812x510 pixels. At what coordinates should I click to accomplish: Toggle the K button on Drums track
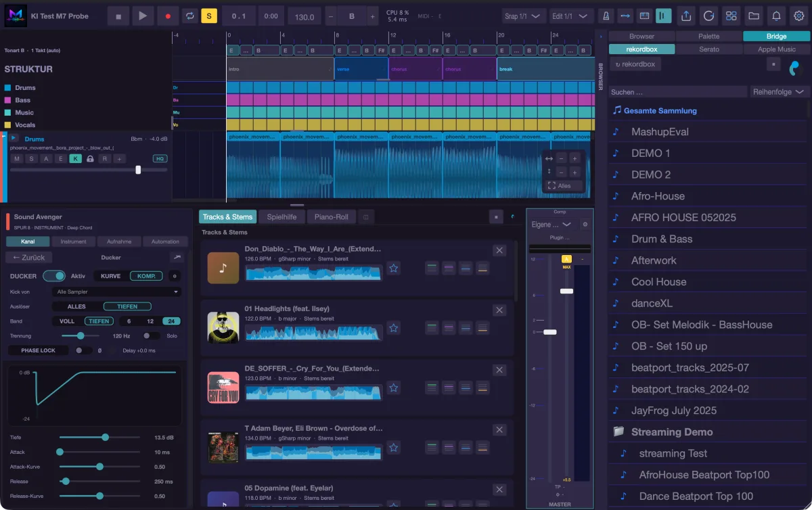point(75,158)
